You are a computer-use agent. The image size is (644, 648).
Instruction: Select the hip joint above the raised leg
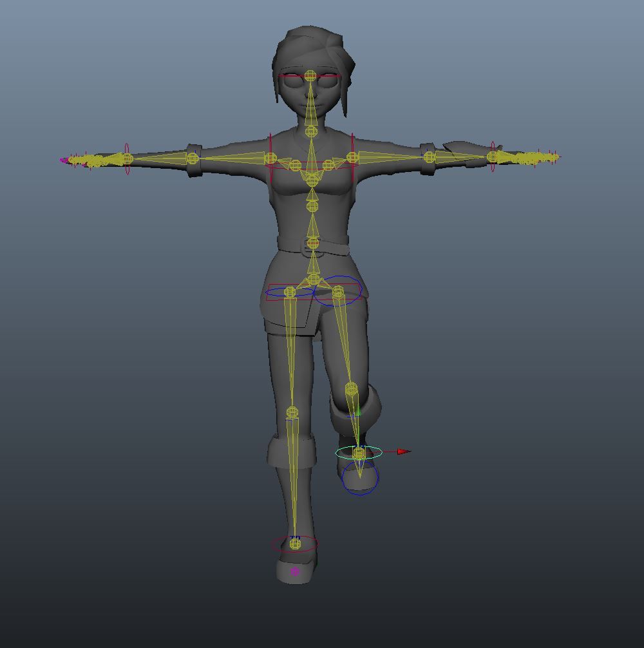[x=338, y=293]
